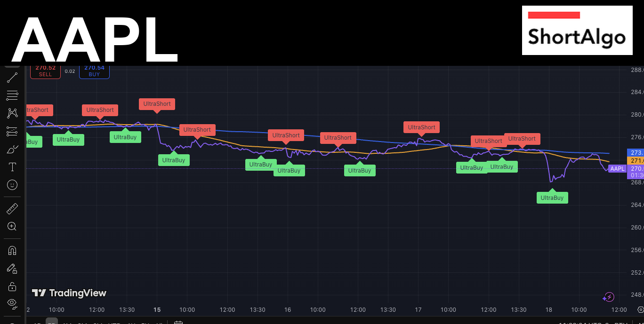Choose the forecasting and measurement position tool
Image resolution: width=644 pixels, height=324 pixels.
[12, 132]
